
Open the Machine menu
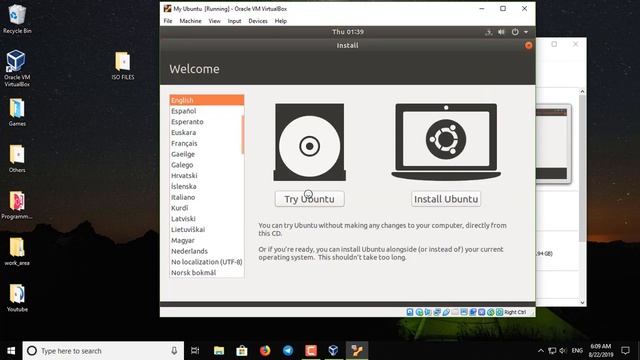190,21
